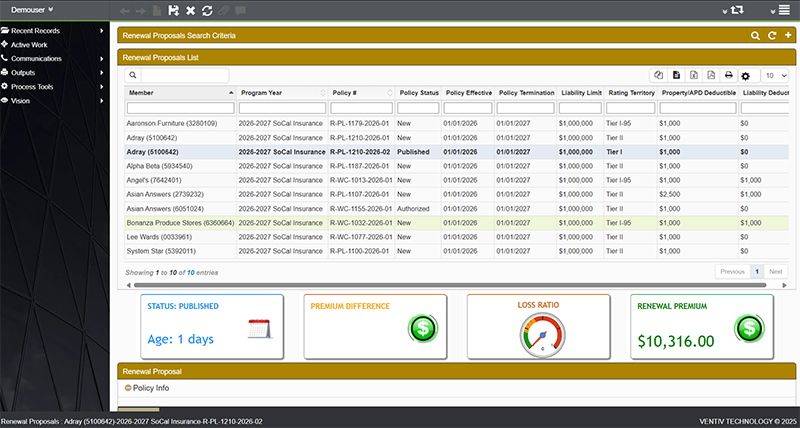Click the Delete X icon in toolbar
This screenshot has width=800, height=428.
pos(190,9)
